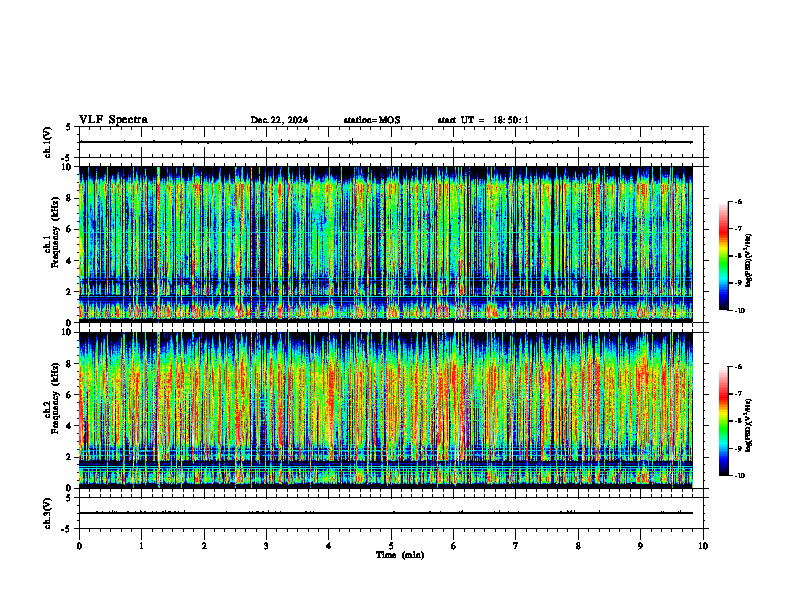Click the "Time (min)" x-axis label
792x612 pixels.
point(400,555)
